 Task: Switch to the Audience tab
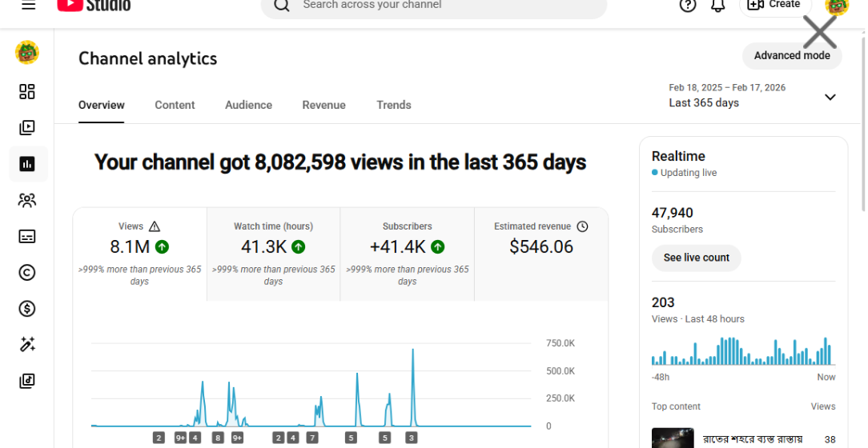coord(248,105)
